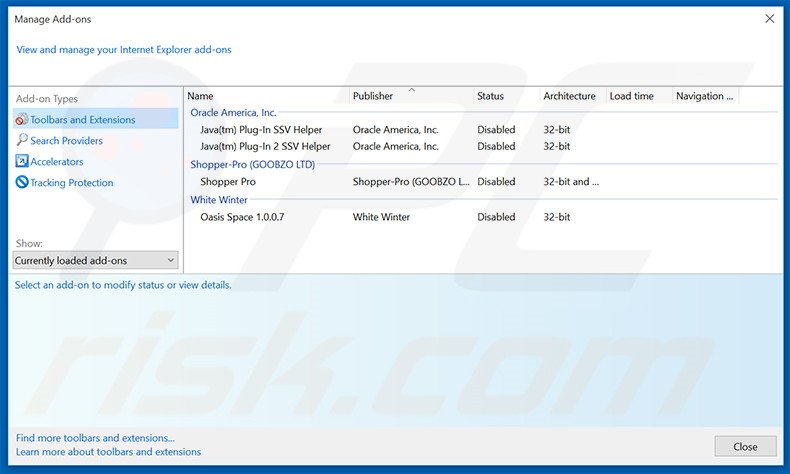Image resolution: width=790 pixels, height=474 pixels.
Task: Click the Toolbars and Extensions icon
Action: click(22, 119)
